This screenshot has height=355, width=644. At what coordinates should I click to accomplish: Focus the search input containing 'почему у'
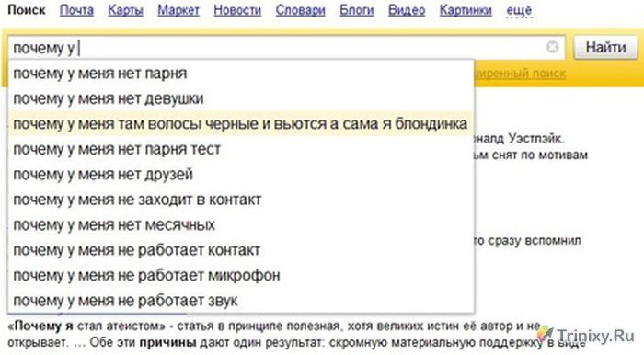click(x=286, y=48)
